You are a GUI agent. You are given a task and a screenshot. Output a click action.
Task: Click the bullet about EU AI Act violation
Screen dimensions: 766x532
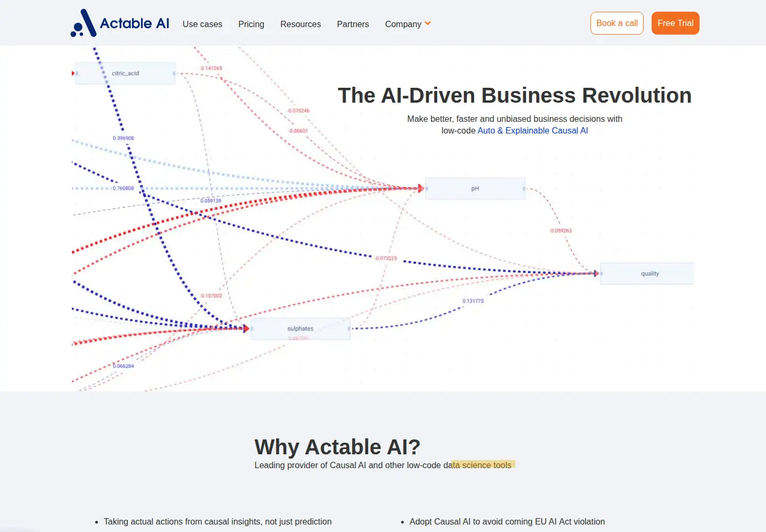[507, 521]
